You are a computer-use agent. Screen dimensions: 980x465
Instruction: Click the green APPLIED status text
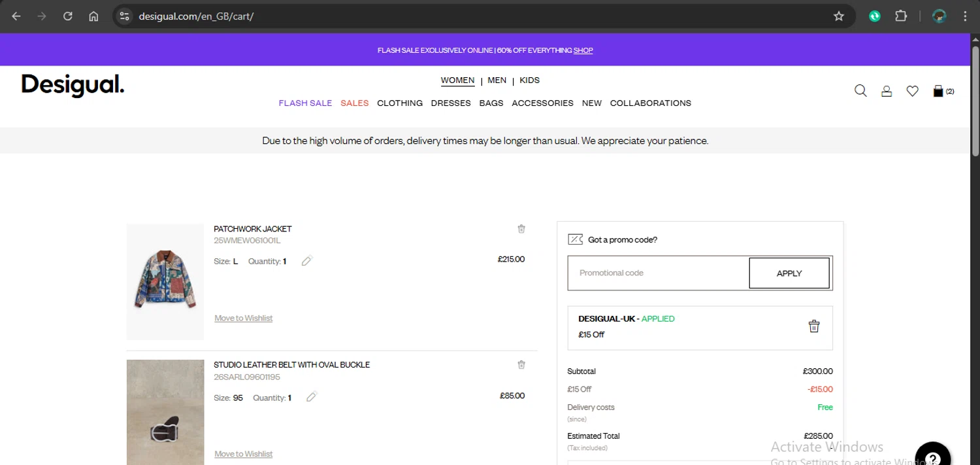pos(658,319)
